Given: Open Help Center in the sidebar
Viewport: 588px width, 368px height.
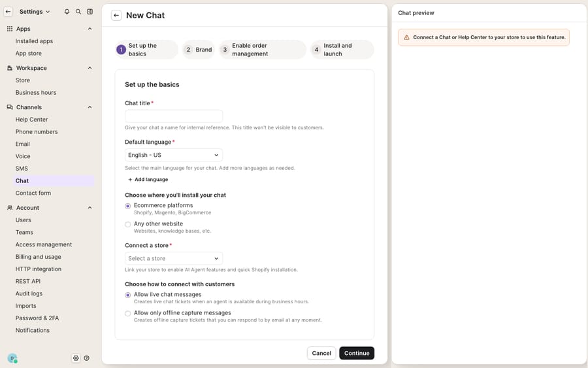Looking at the screenshot, I should click(x=31, y=120).
